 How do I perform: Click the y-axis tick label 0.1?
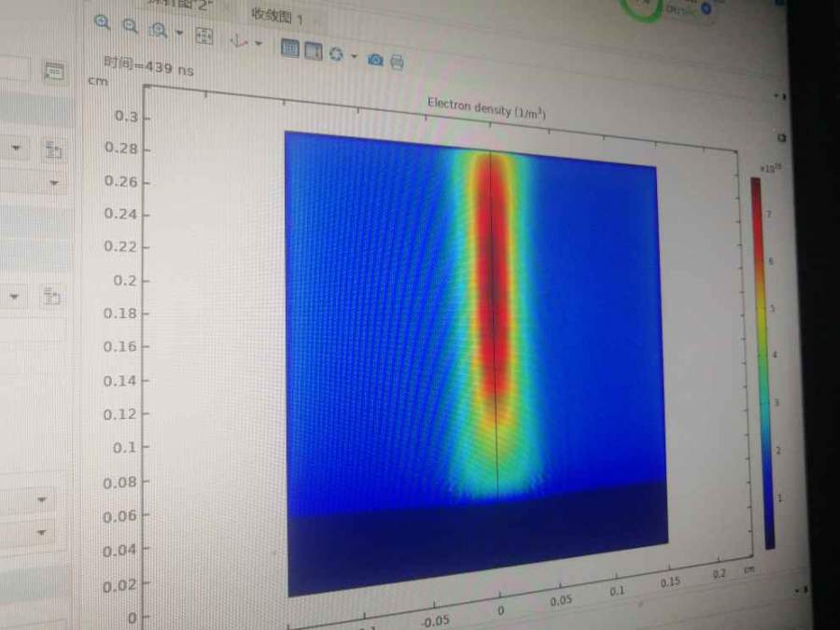(x=124, y=447)
